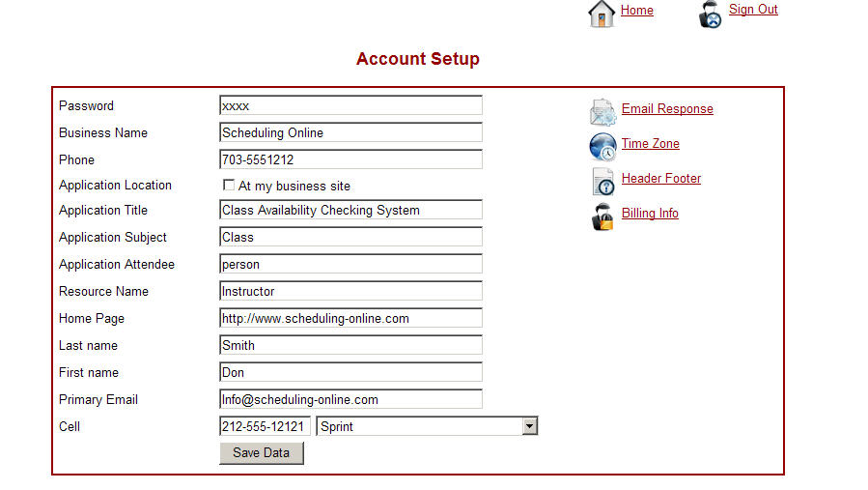The image size is (868, 490).
Task: Click the Primary Email label
Action: coord(98,400)
